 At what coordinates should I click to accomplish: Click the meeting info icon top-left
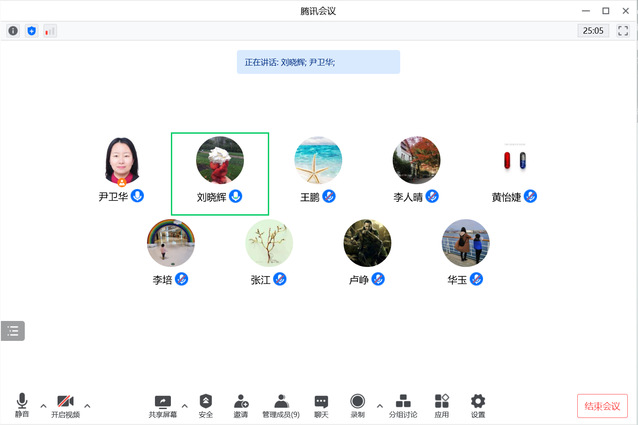[x=13, y=31]
